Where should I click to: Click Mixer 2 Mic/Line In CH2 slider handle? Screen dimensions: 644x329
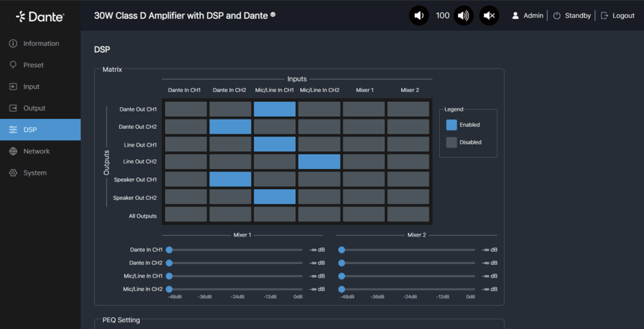click(x=342, y=289)
